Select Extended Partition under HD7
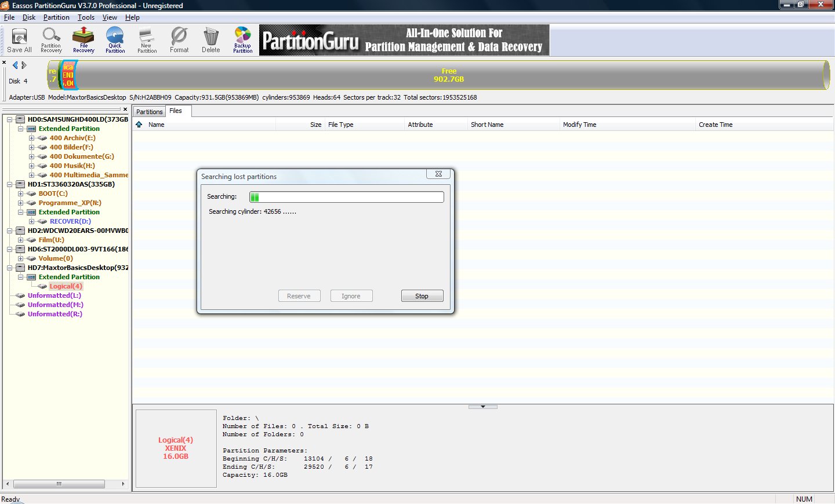 coord(69,277)
